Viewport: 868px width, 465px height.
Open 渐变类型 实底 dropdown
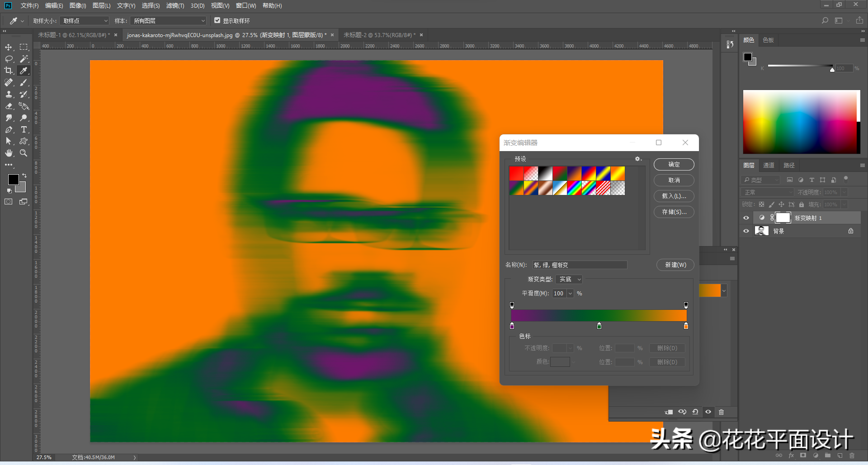569,280
